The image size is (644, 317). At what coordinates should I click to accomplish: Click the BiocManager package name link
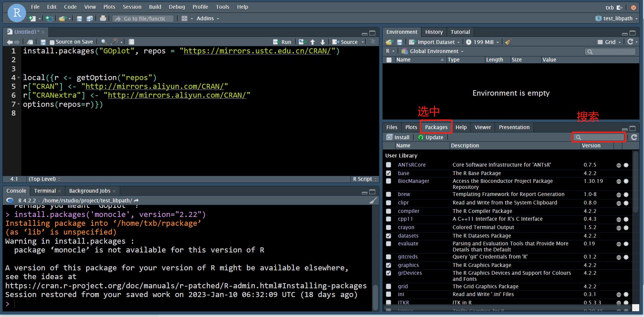(413, 181)
